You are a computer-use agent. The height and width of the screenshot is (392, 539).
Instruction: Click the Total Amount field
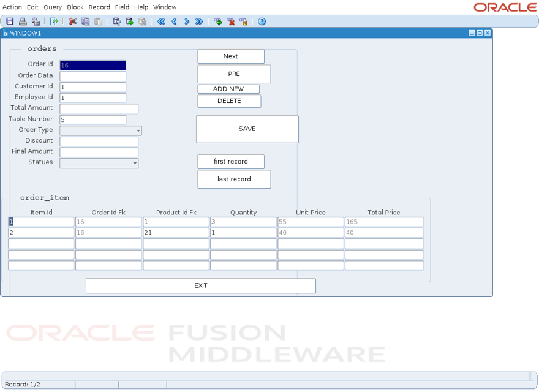(99, 108)
